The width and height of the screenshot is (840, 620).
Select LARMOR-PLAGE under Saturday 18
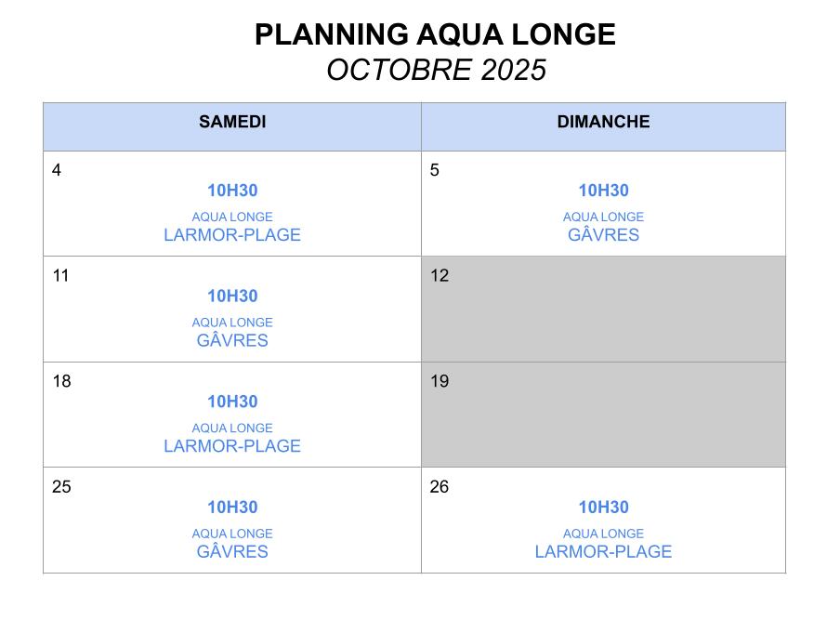[x=232, y=446]
